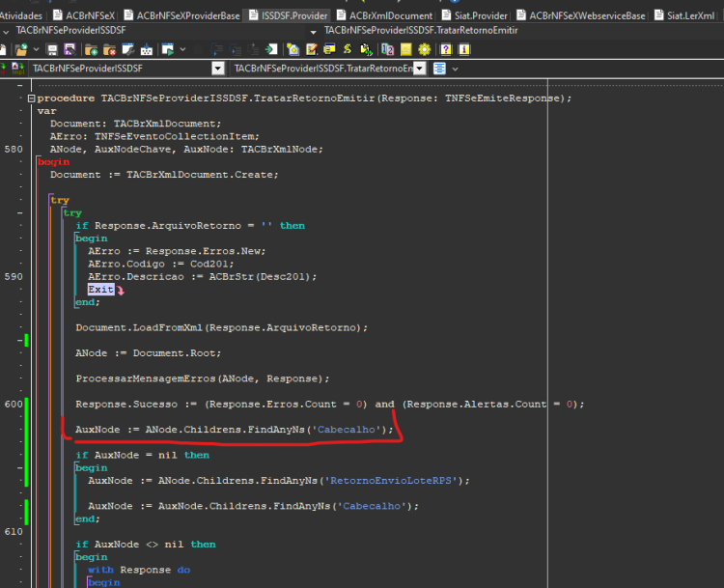724x588 pixels.
Task: Open the wrench options icon
Action: (x=127, y=49)
